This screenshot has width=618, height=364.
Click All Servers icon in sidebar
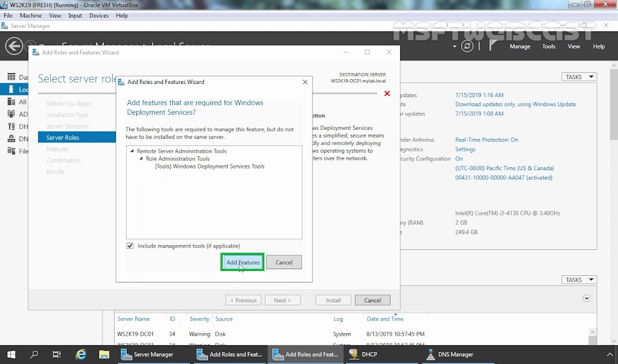click(x=11, y=102)
